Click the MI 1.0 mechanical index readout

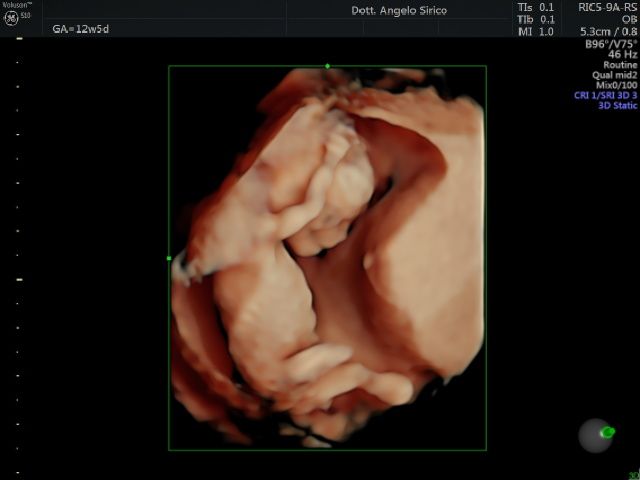(x=535, y=32)
